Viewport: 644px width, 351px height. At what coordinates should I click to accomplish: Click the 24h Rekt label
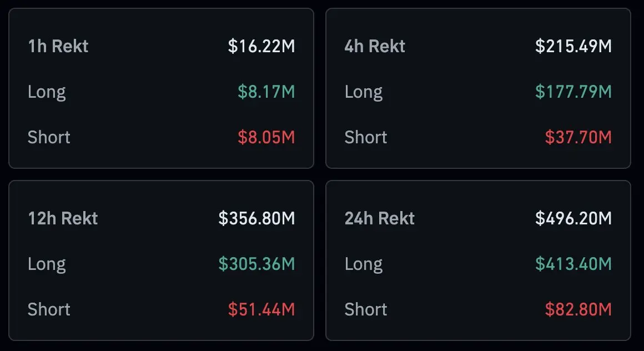379,218
